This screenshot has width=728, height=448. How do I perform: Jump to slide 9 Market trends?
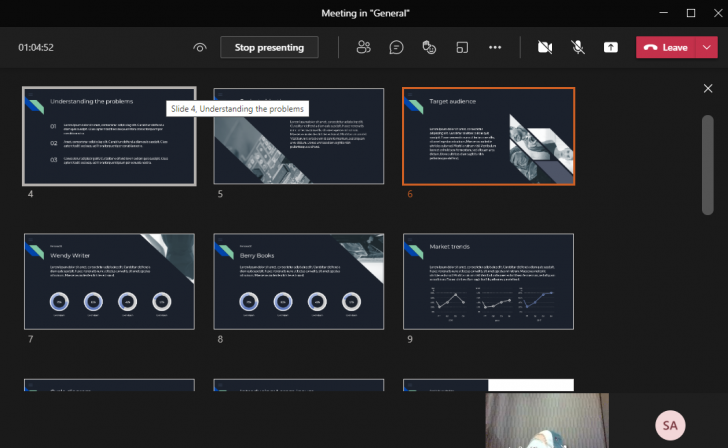point(488,281)
